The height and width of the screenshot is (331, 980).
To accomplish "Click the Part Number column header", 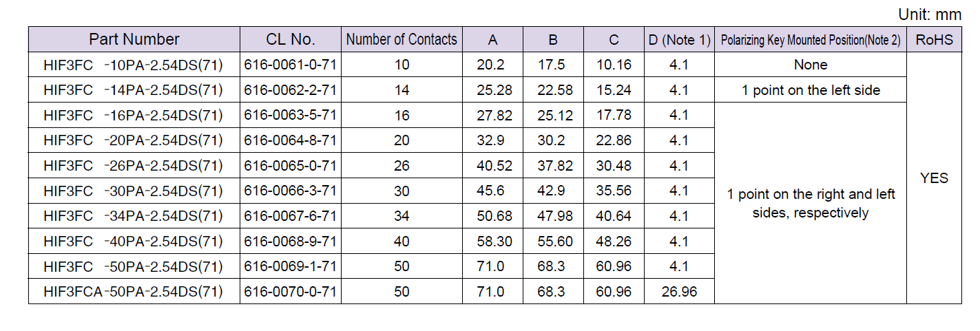I will [134, 39].
